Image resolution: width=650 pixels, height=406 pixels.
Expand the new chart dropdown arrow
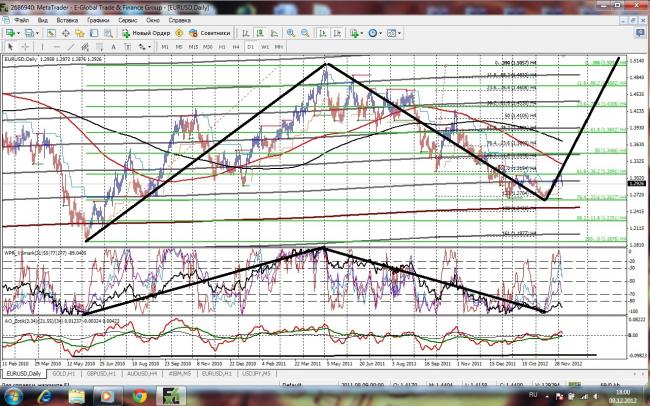click(20, 33)
